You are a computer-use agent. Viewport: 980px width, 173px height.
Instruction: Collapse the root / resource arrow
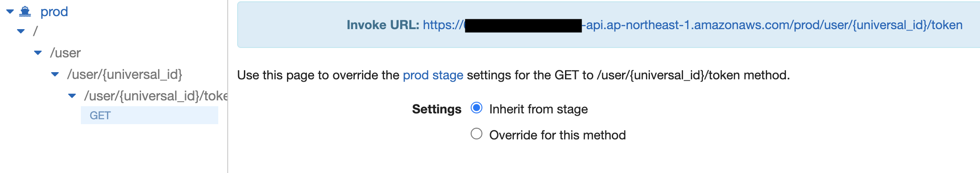click(x=21, y=31)
